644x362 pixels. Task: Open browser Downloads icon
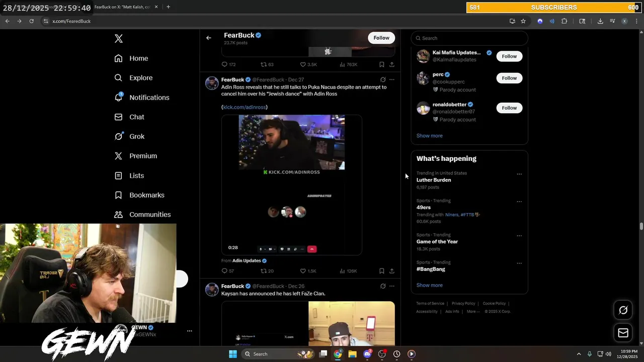[x=600, y=21]
